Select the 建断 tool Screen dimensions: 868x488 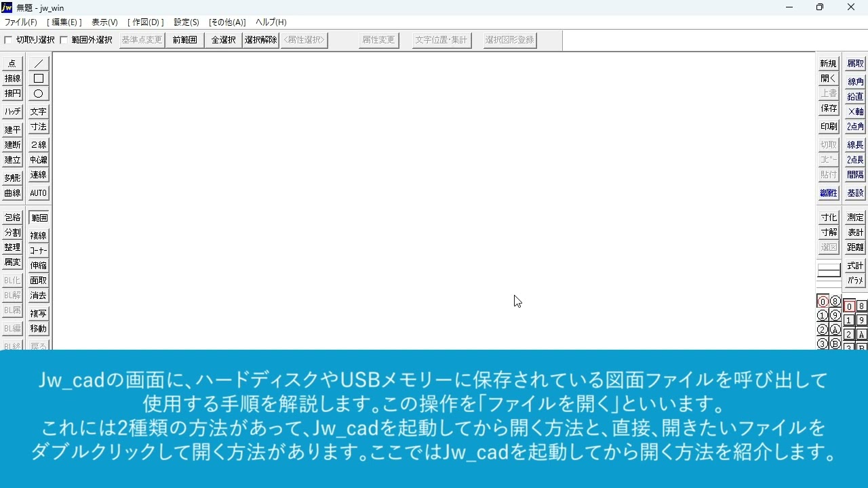12,145
